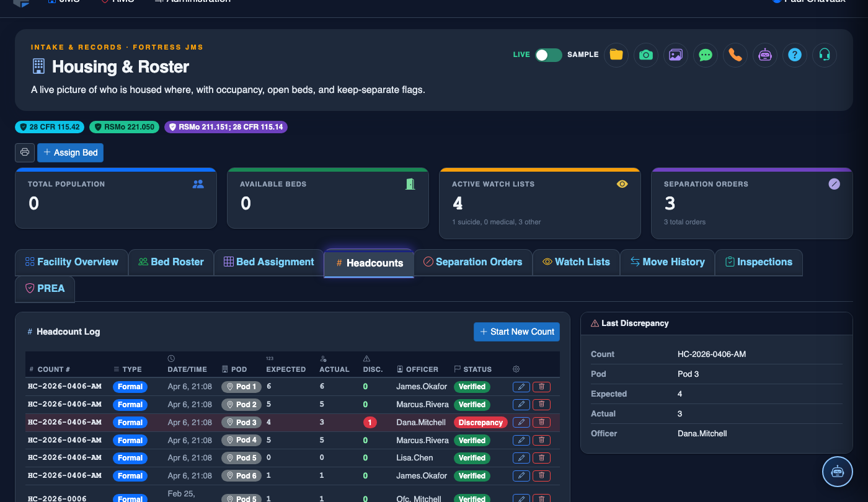Open the Separation Orders tab
Viewport: 868px width, 502px height.
click(x=472, y=262)
